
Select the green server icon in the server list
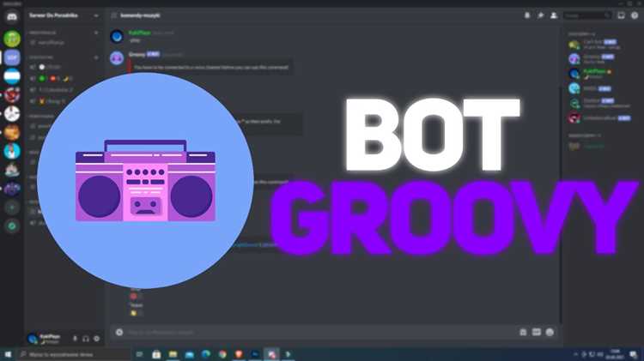point(12,39)
